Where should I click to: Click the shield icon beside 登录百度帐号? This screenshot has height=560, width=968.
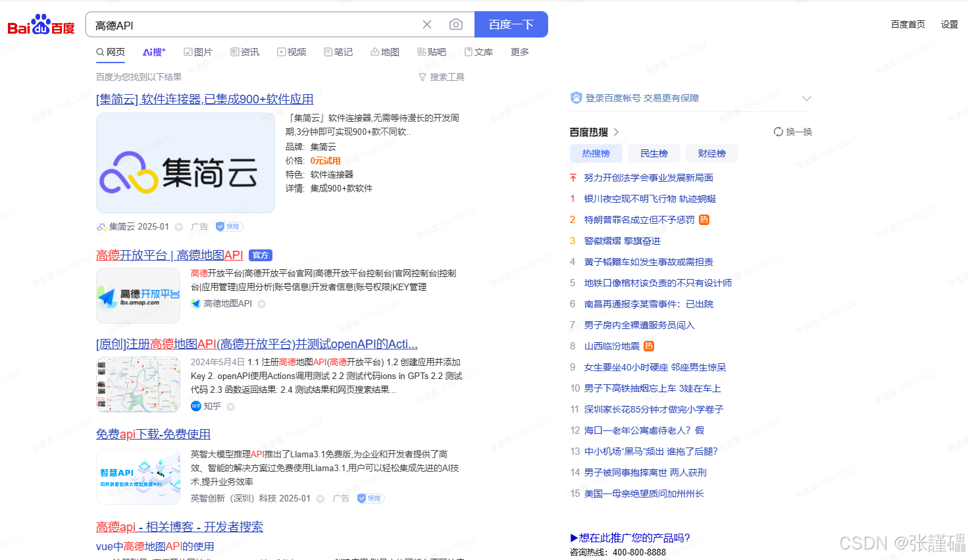click(x=576, y=98)
